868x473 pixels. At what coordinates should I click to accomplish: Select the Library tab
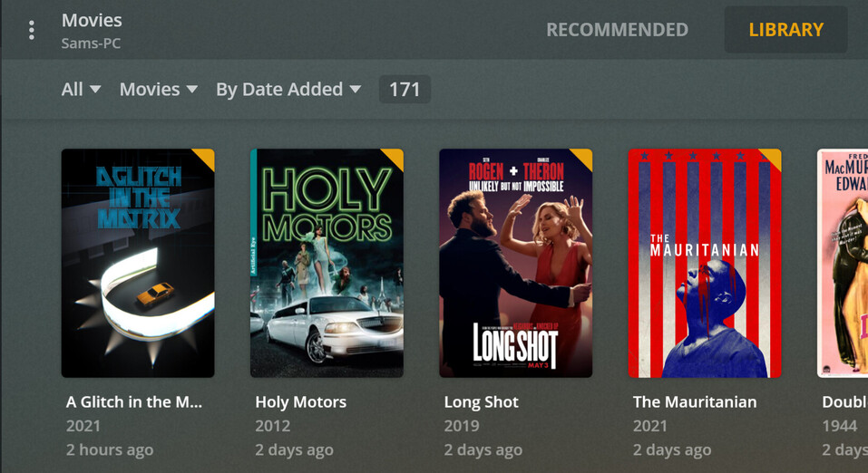tap(785, 30)
